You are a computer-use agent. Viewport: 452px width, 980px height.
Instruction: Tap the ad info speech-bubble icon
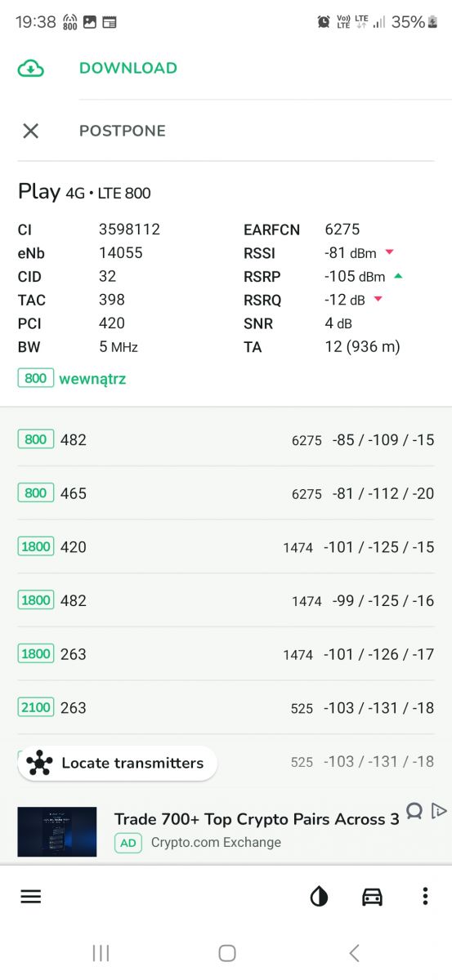pos(414,811)
